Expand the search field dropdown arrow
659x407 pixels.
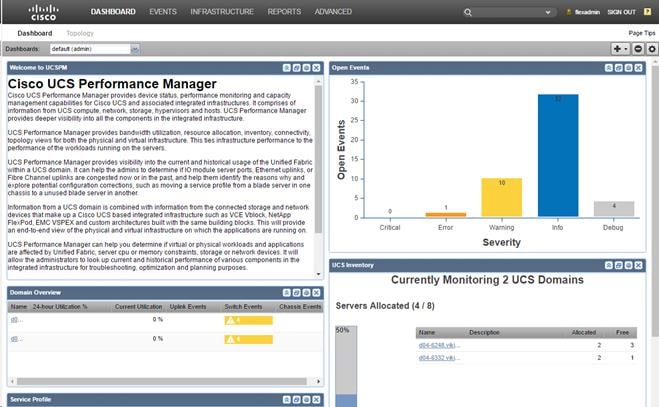pos(548,12)
